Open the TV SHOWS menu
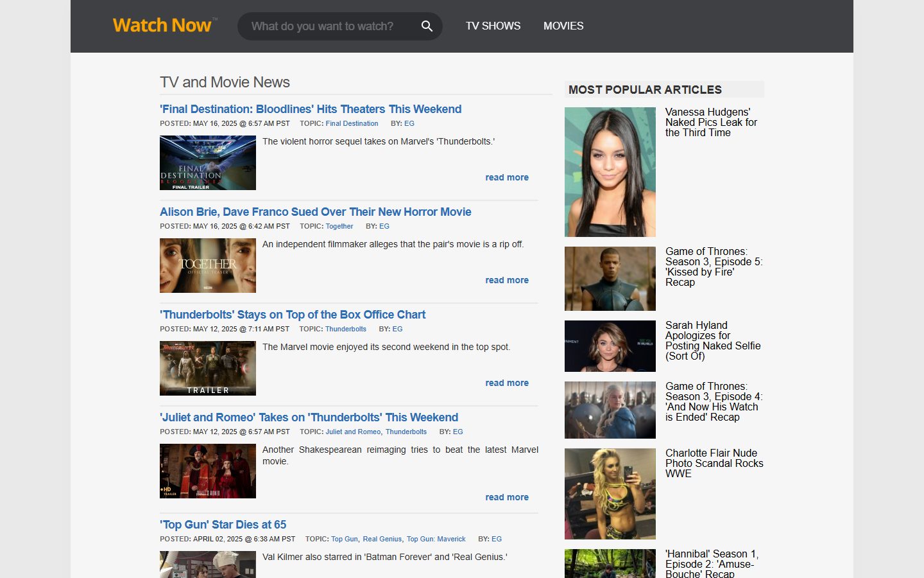The width and height of the screenshot is (924, 578). click(x=493, y=26)
